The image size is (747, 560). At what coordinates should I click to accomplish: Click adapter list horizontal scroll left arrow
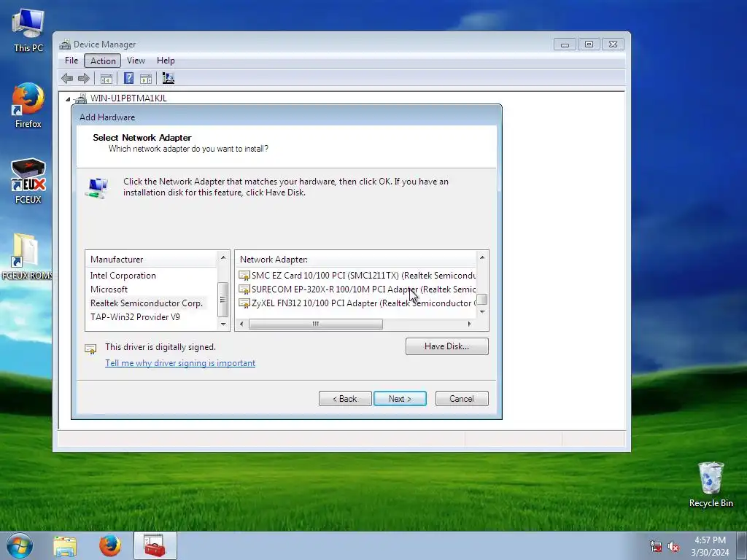[242, 324]
